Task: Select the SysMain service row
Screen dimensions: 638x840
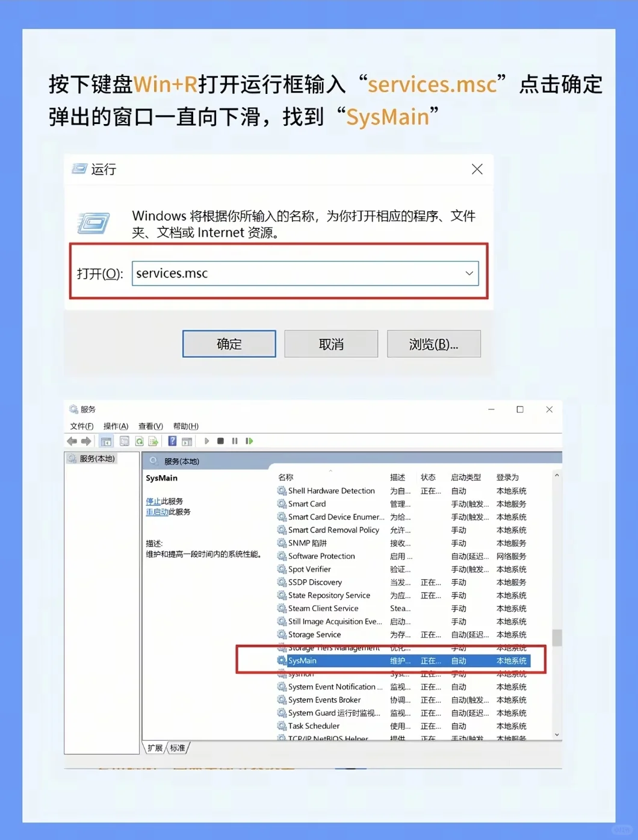Action: coord(361,660)
